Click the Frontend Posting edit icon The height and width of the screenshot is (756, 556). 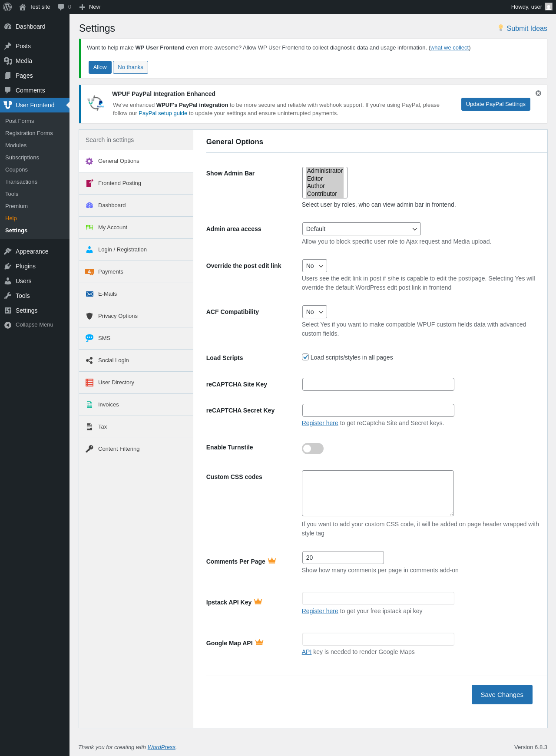pos(89,183)
